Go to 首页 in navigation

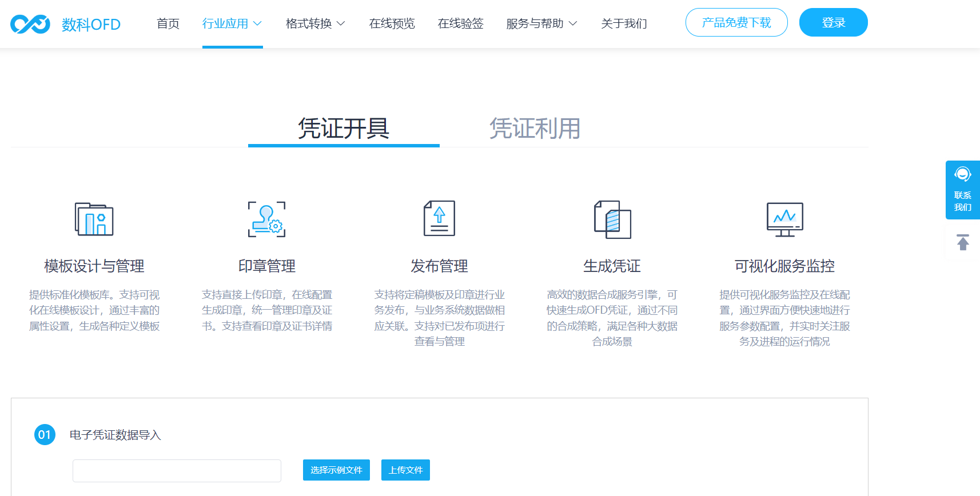pyautogui.click(x=168, y=23)
